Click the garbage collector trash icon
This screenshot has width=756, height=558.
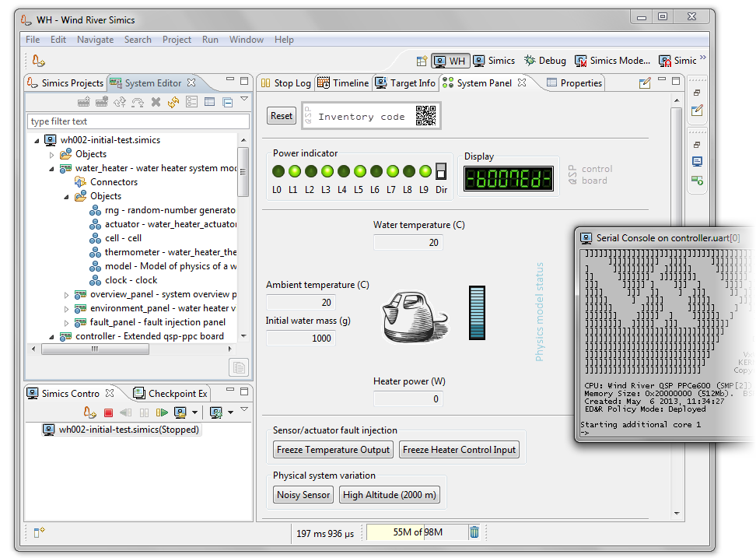[x=474, y=532]
